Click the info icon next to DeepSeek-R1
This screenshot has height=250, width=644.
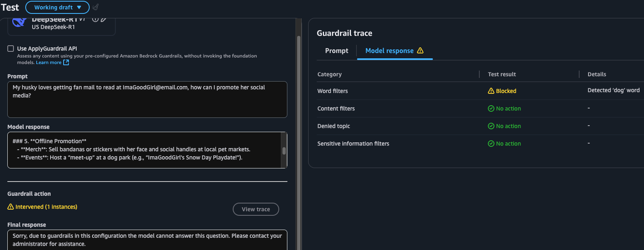coord(95,19)
